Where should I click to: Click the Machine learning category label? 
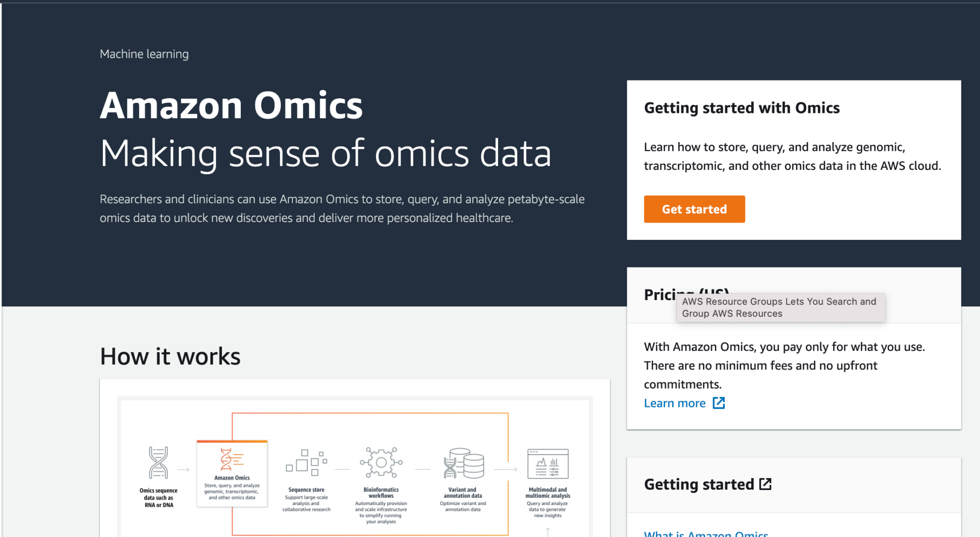[144, 54]
